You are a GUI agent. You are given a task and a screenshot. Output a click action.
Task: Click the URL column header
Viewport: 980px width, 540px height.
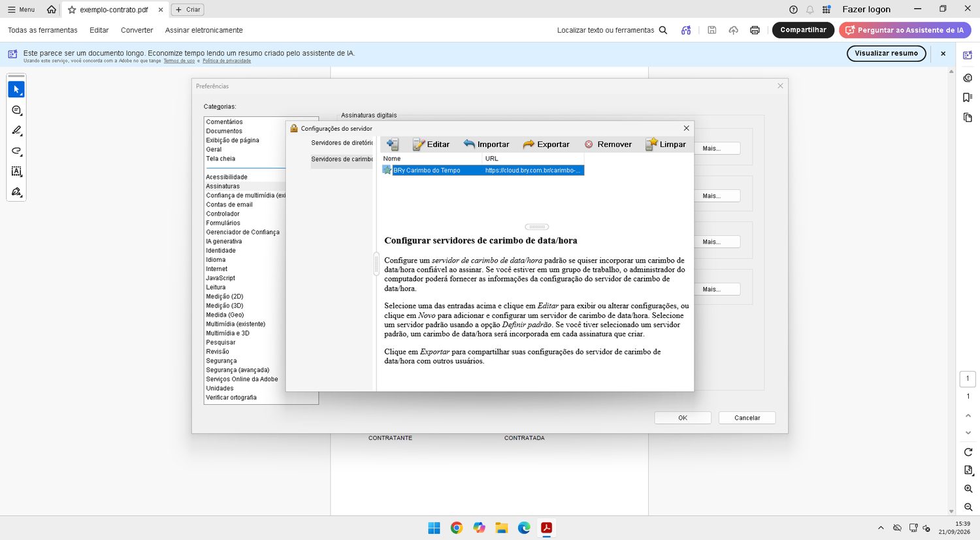[533, 159]
